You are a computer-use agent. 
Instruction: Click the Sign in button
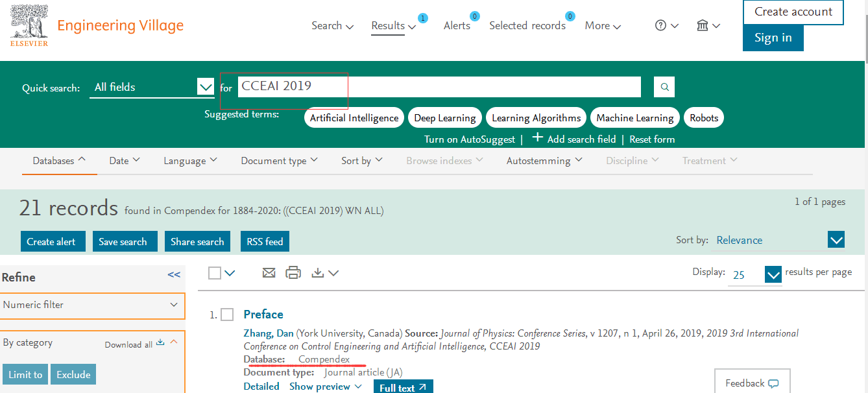[773, 38]
